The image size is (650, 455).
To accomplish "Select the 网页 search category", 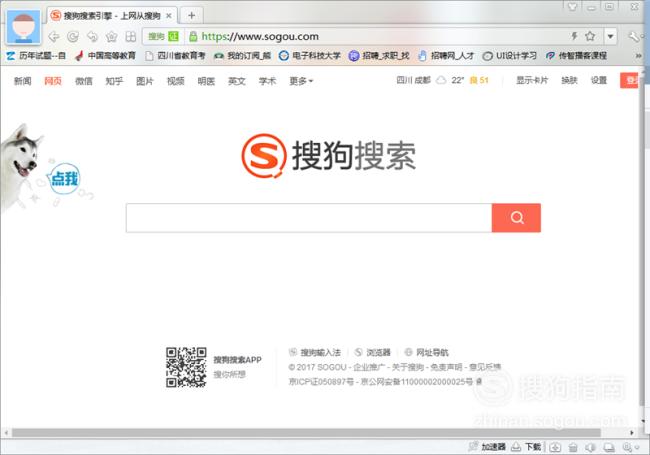I will (x=53, y=81).
